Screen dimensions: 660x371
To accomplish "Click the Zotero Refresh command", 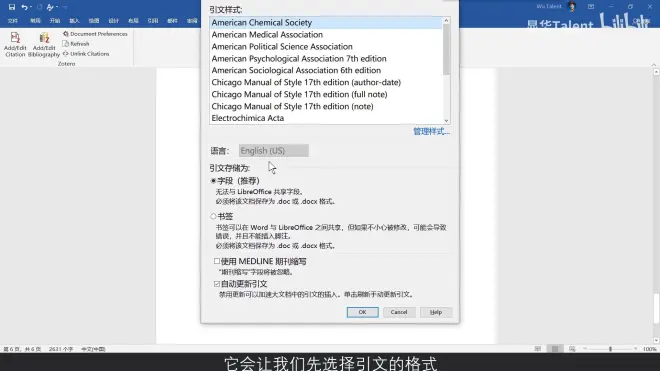I will [x=76, y=44].
